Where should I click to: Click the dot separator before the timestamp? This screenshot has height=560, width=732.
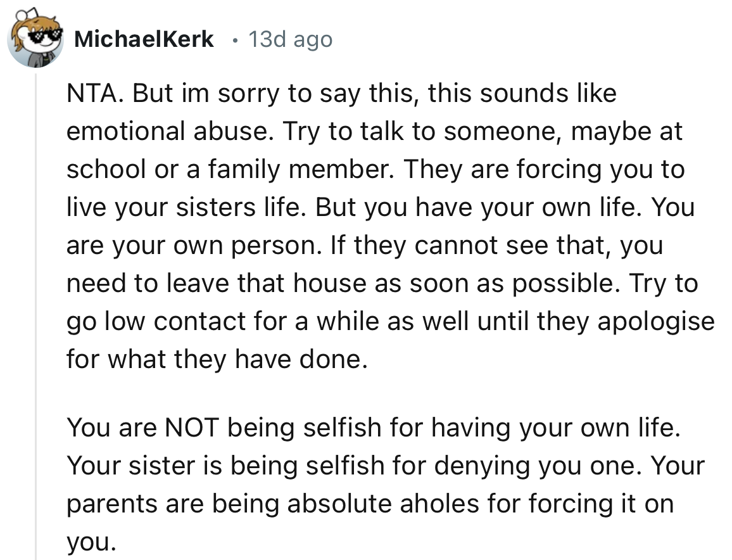tap(235, 40)
